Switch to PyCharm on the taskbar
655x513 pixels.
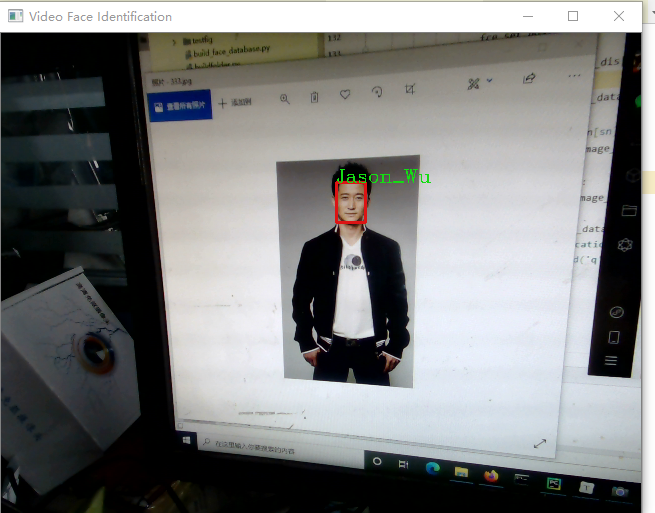553,484
